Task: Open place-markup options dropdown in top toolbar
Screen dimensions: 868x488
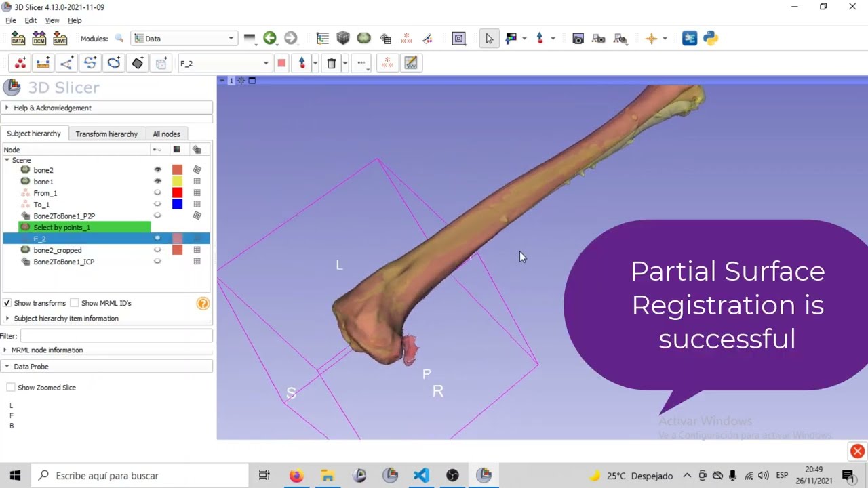Action: point(553,39)
